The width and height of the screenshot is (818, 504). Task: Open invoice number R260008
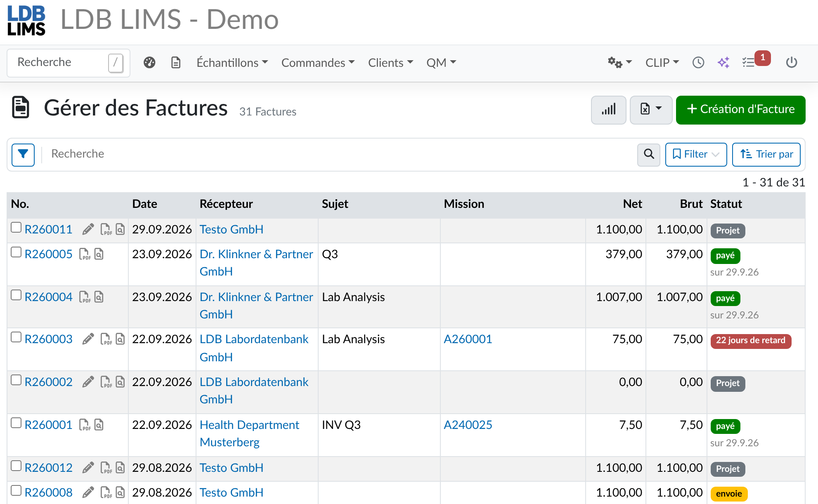pos(49,492)
